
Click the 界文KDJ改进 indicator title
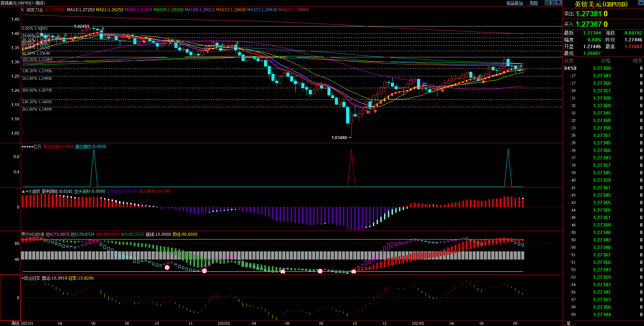point(33,234)
